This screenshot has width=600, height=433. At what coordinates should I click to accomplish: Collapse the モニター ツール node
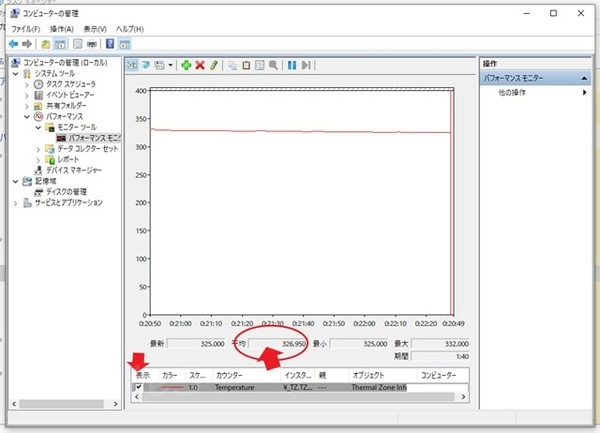pyautogui.click(x=38, y=127)
